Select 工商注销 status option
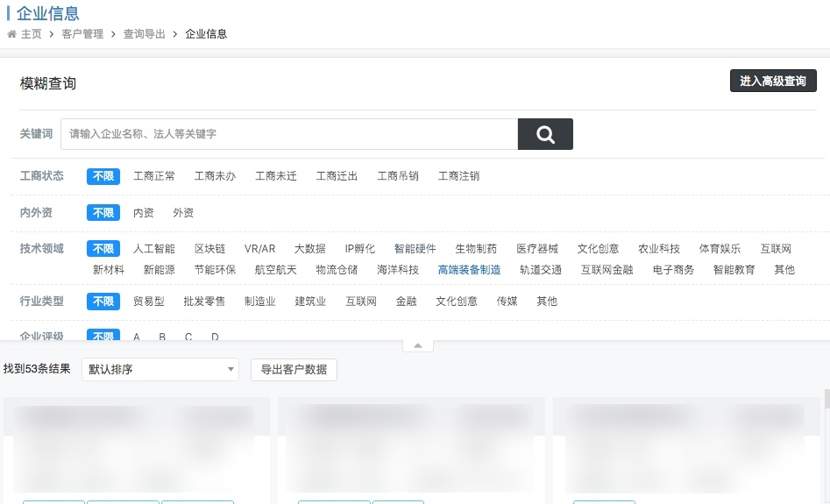This screenshot has height=504, width=830. pos(458,176)
